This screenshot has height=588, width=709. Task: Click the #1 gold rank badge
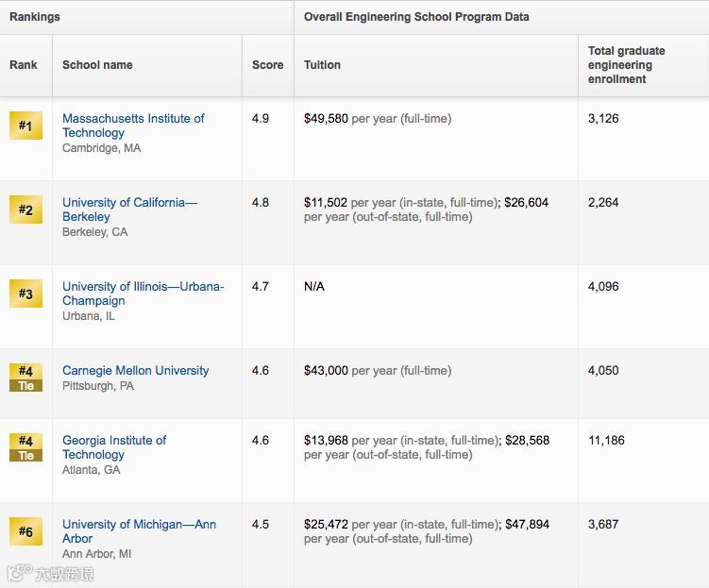25,126
